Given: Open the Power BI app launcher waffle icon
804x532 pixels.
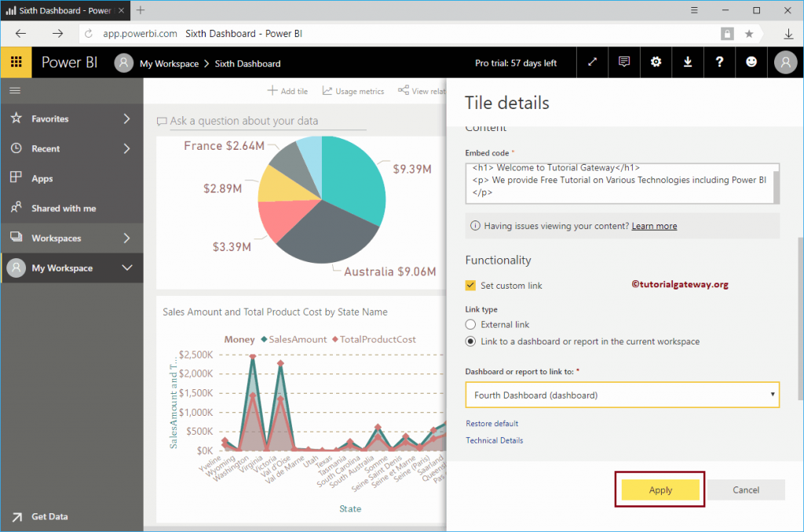Looking at the screenshot, I should tap(16, 62).
